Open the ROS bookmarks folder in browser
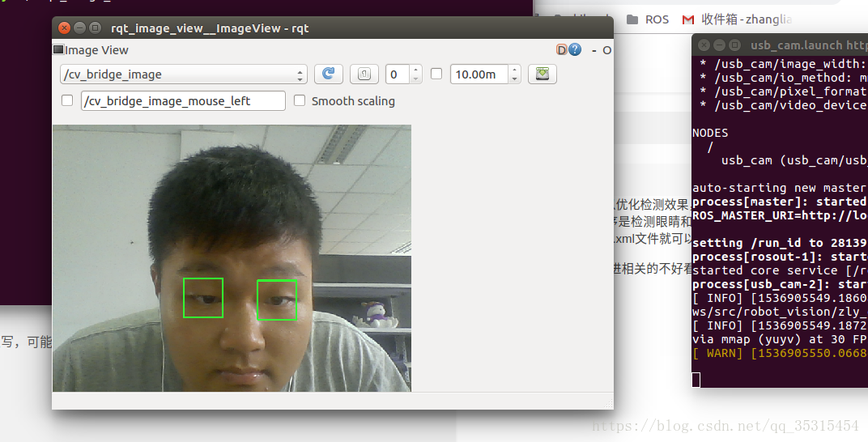The height and width of the screenshot is (442, 868). pyautogui.click(x=648, y=19)
